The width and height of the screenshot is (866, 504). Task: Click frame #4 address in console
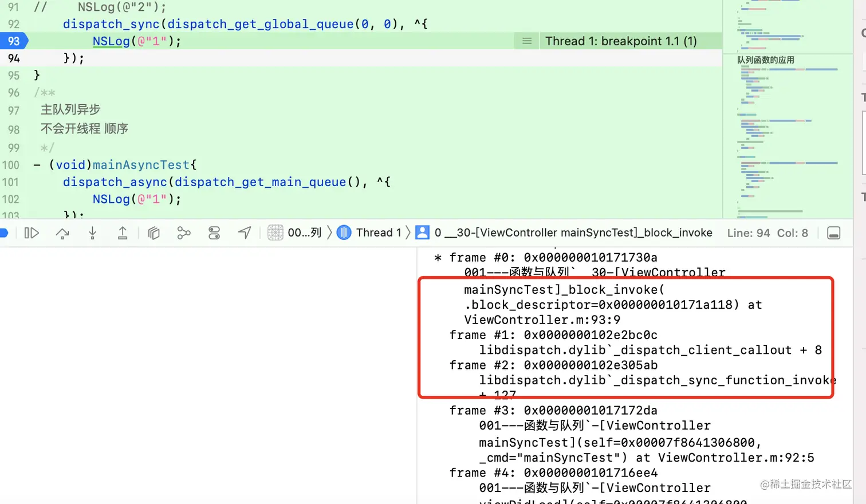point(591,473)
